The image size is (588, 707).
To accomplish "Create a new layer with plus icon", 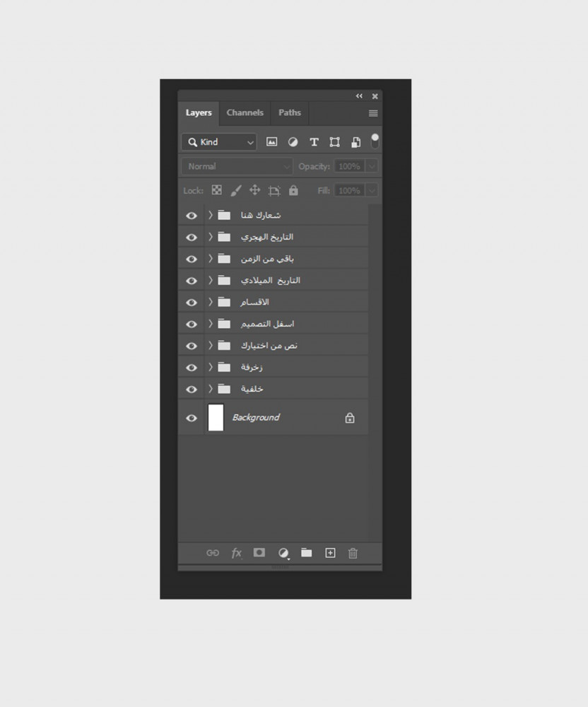I will click(x=330, y=553).
